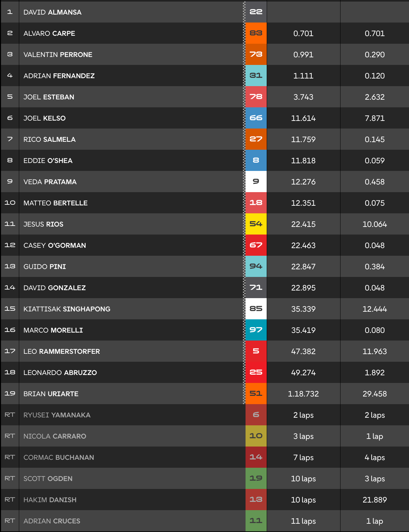Select Kiattisak Singhapong's name
The width and height of the screenshot is (409, 532).
(67, 309)
